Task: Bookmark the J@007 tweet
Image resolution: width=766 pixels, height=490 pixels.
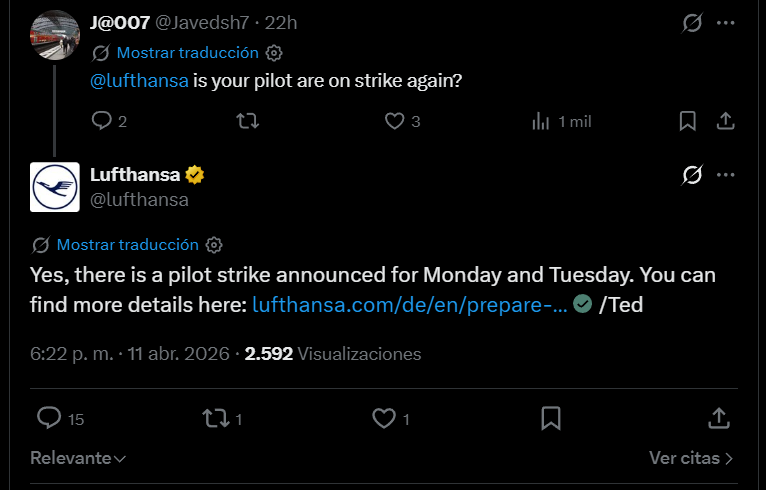Action: 687,121
